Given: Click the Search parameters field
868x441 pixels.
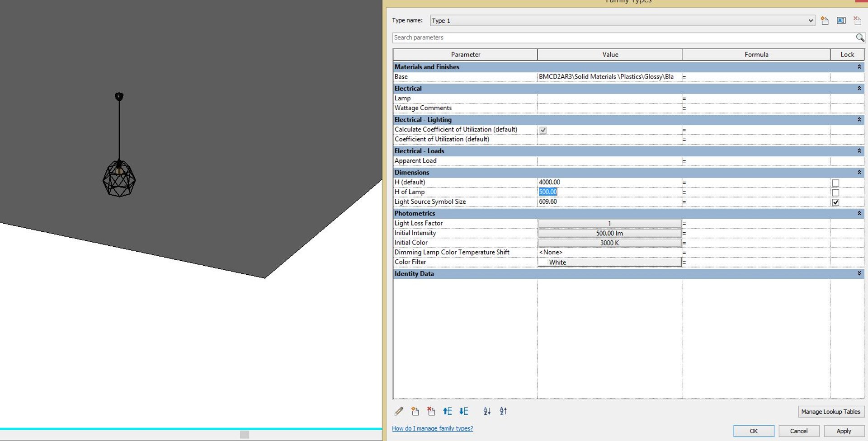Looking at the screenshot, I should 624,38.
